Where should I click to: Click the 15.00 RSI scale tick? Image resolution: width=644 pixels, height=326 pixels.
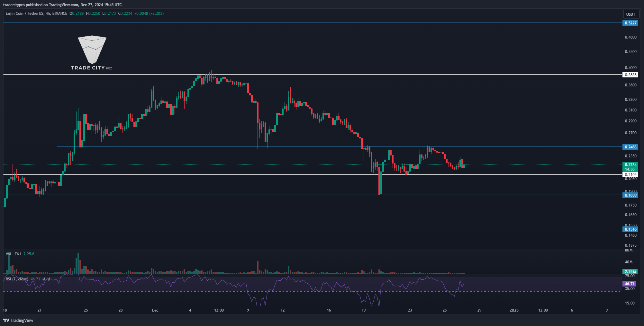[630, 303]
